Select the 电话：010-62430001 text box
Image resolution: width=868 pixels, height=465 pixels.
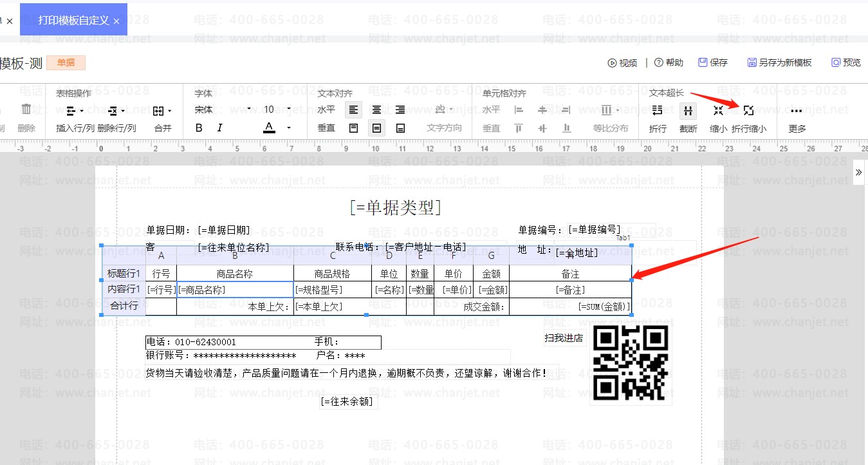coord(263,342)
